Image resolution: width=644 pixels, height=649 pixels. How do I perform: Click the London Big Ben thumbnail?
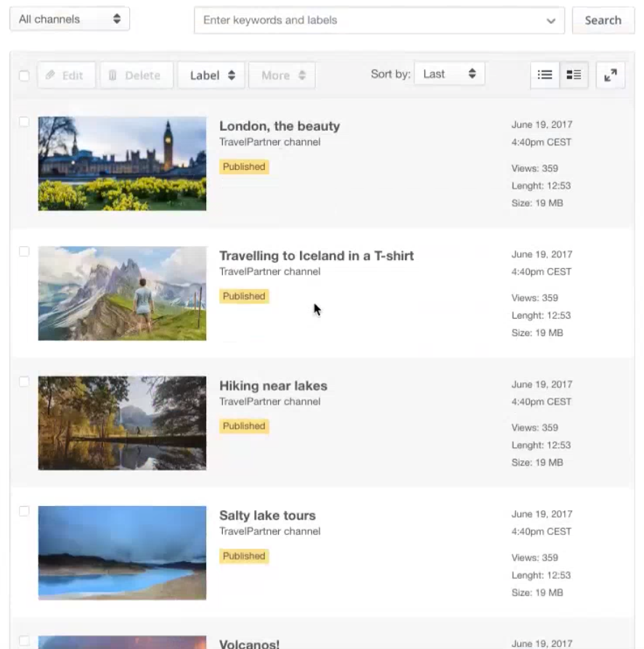(122, 164)
